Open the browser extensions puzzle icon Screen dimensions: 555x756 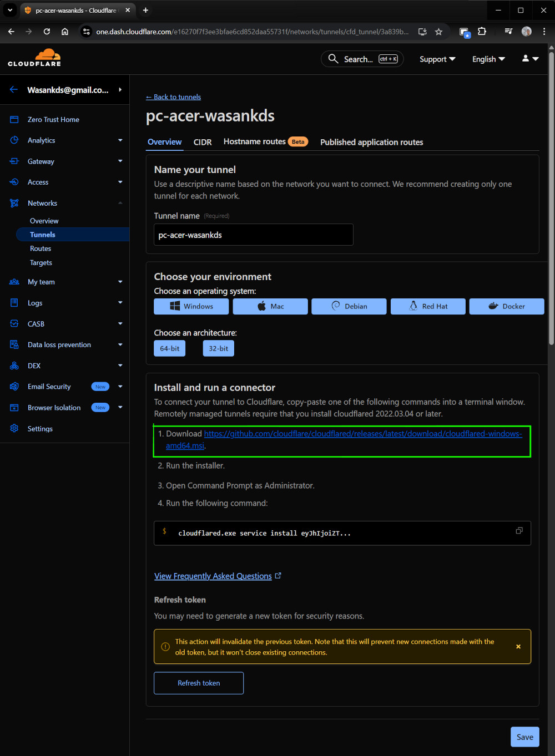pos(482,32)
